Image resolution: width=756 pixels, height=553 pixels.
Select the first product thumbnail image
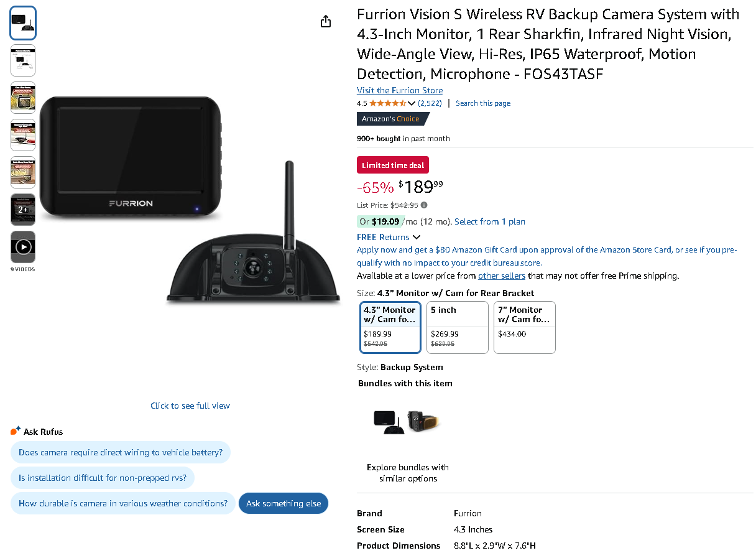23,23
